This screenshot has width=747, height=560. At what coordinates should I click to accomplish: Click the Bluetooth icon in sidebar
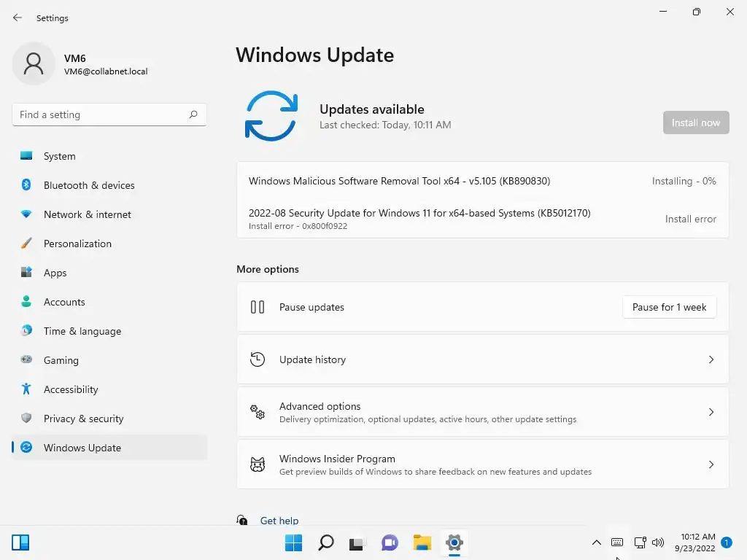click(26, 184)
